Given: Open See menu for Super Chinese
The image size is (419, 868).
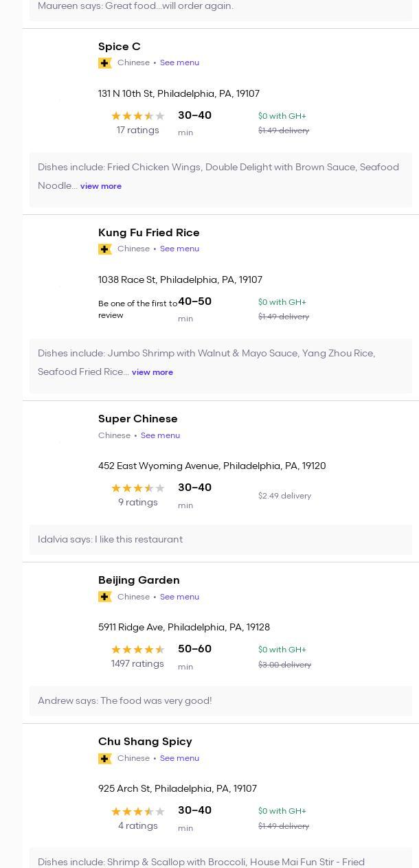Looking at the screenshot, I should coord(160,435).
